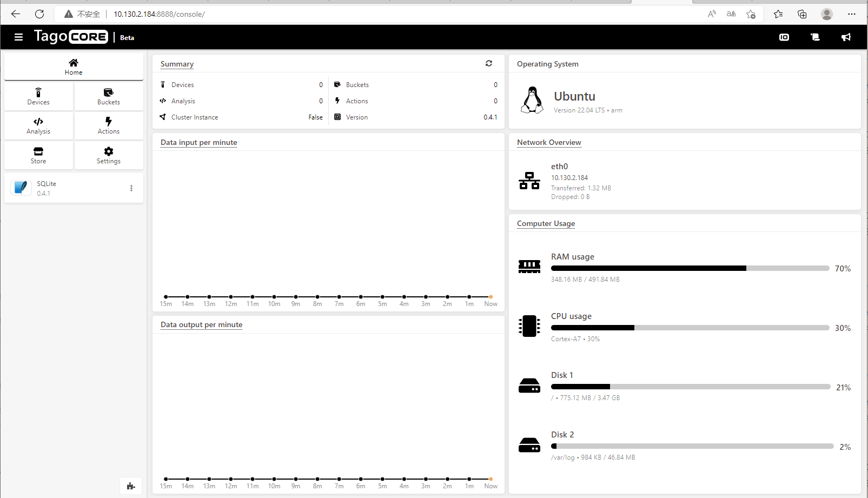The height and width of the screenshot is (498, 868).
Task: Open the announcements megaphone icon
Action: point(846,37)
